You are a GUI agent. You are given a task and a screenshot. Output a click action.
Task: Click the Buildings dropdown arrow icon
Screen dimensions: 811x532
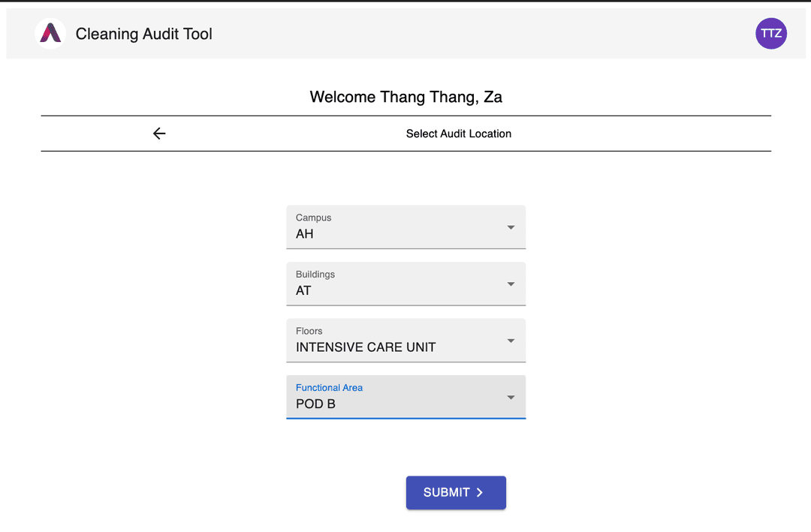(511, 284)
